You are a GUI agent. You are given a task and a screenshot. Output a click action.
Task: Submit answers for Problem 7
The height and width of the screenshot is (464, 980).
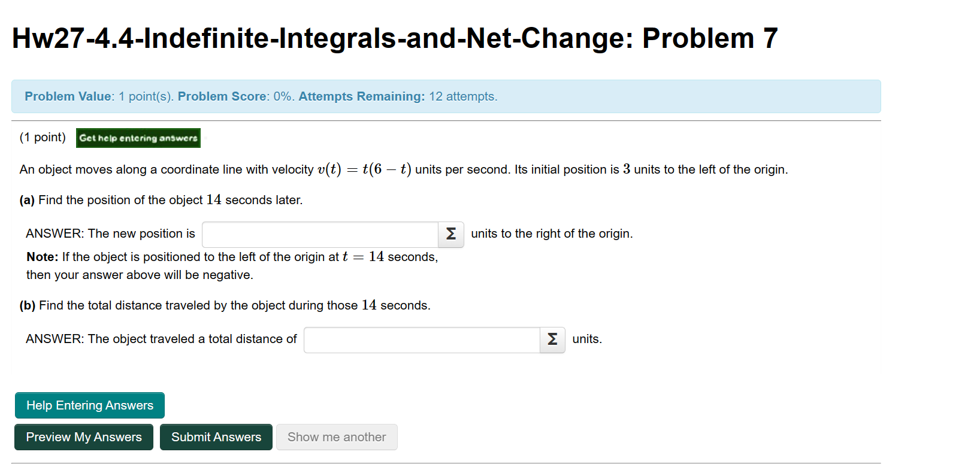(x=216, y=437)
